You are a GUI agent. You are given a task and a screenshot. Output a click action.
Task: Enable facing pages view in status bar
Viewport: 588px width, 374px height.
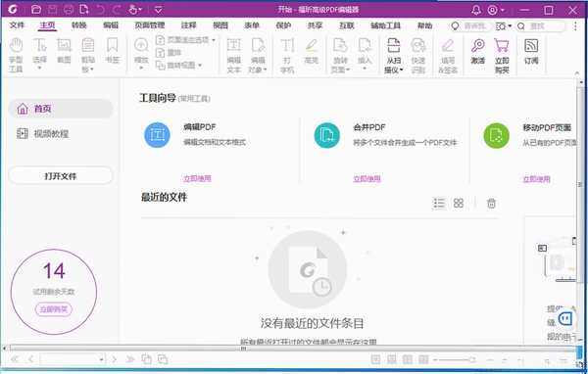click(408, 359)
